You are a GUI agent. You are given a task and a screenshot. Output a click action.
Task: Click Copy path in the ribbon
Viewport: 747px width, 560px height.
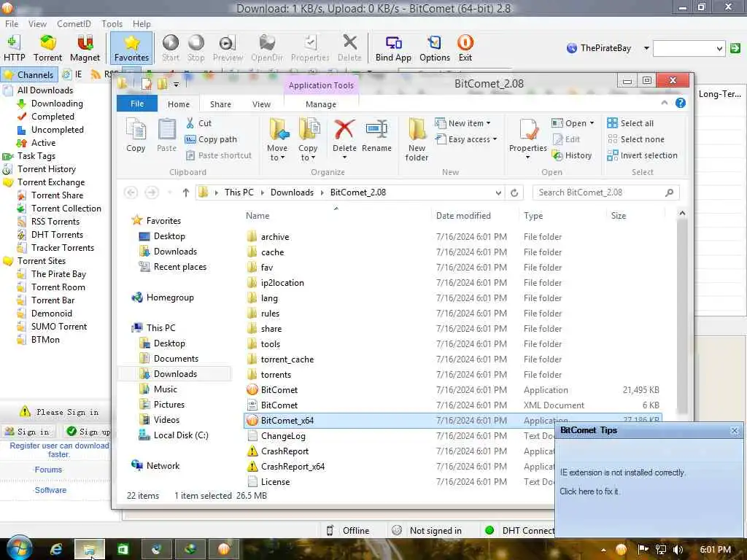click(x=211, y=139)
